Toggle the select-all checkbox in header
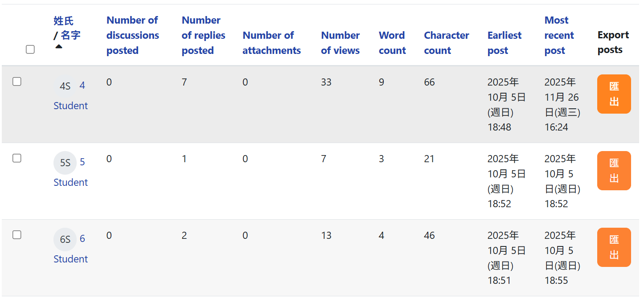The height and width of the screenshot is (299, 644). 30,49
